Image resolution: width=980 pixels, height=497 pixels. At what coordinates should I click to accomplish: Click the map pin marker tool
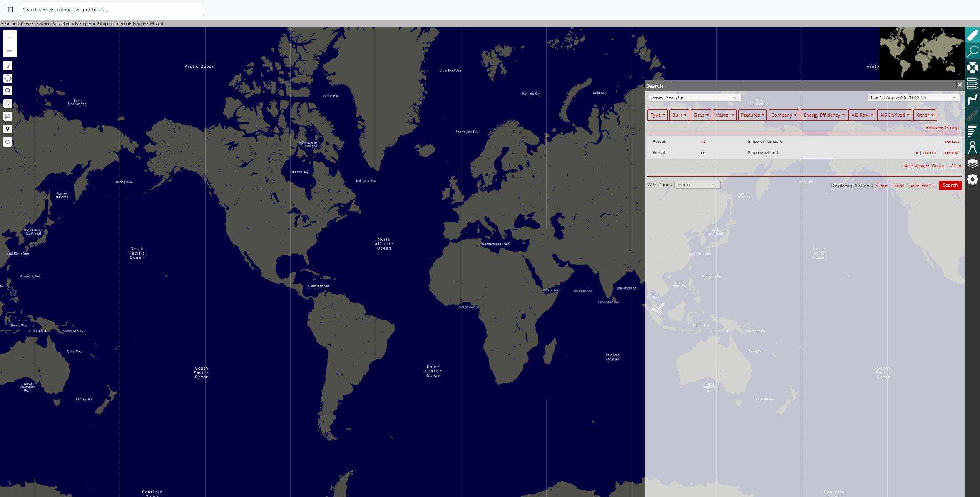[8, 129]
